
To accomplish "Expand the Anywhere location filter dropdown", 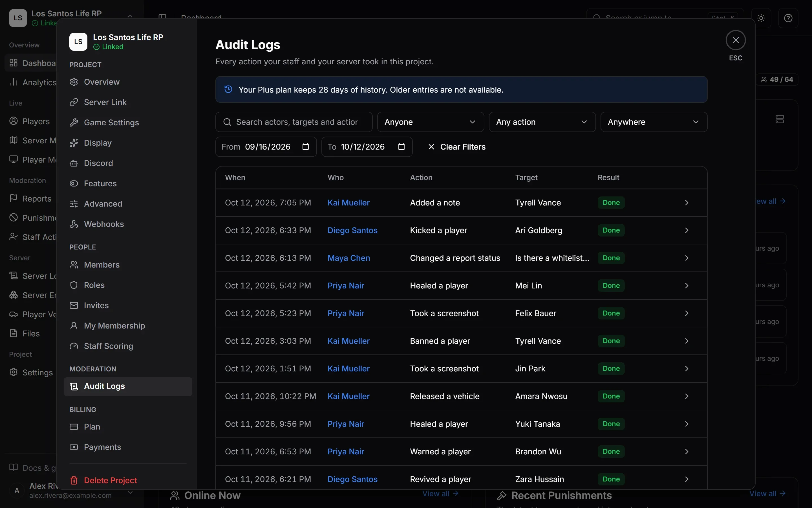I will (654, 122).
